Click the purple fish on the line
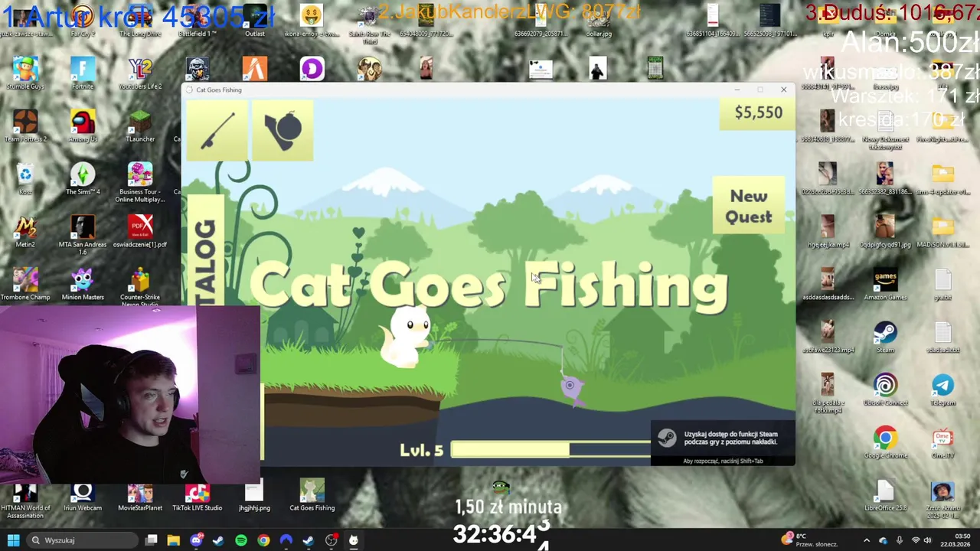The height and width of the screenshot is (551, 980). [572, 390]
